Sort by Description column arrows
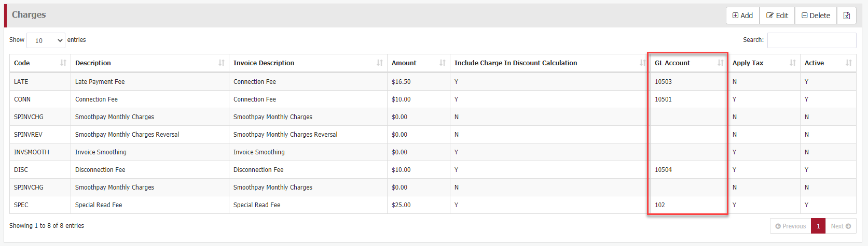Screen dimensions: 868x246 point(222,63)
